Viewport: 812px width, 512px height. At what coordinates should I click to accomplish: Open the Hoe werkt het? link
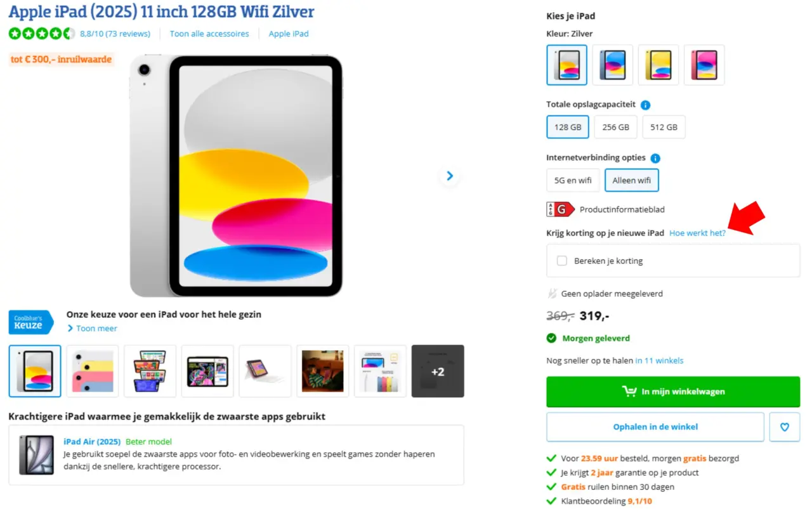coord(697,233)
